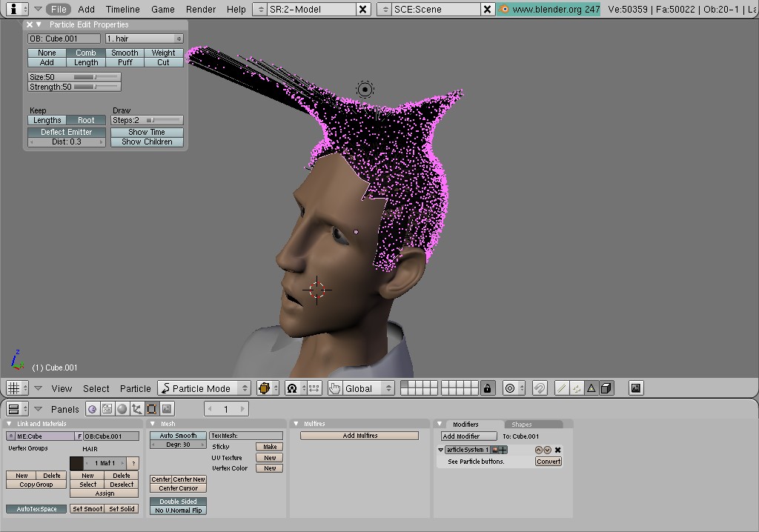Image resolution: width=759 pixels, height=532 pixels.
Task: Open the Scene context image icon in Panels
Action: pyautogui.click(x=167, y=409)
